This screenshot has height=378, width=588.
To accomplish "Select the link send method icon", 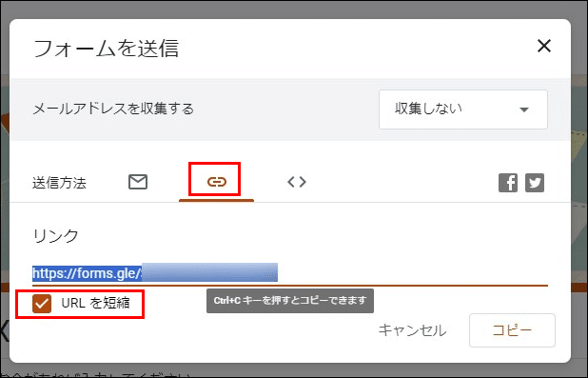I will coord(217,182).
